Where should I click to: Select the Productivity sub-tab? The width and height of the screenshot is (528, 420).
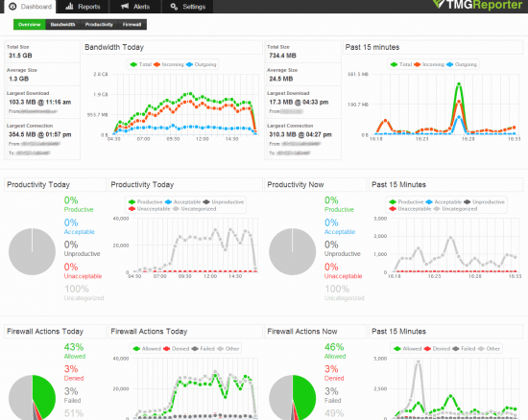click(x=99, y=25)
